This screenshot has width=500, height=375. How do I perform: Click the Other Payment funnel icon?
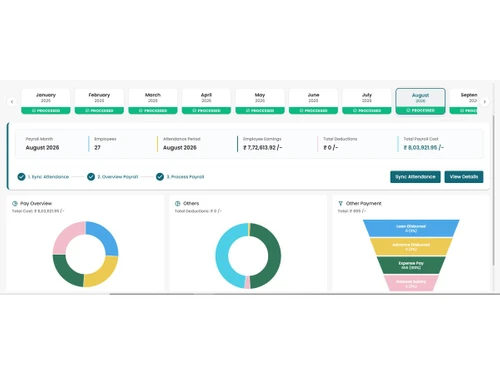[x=340, y=203]
